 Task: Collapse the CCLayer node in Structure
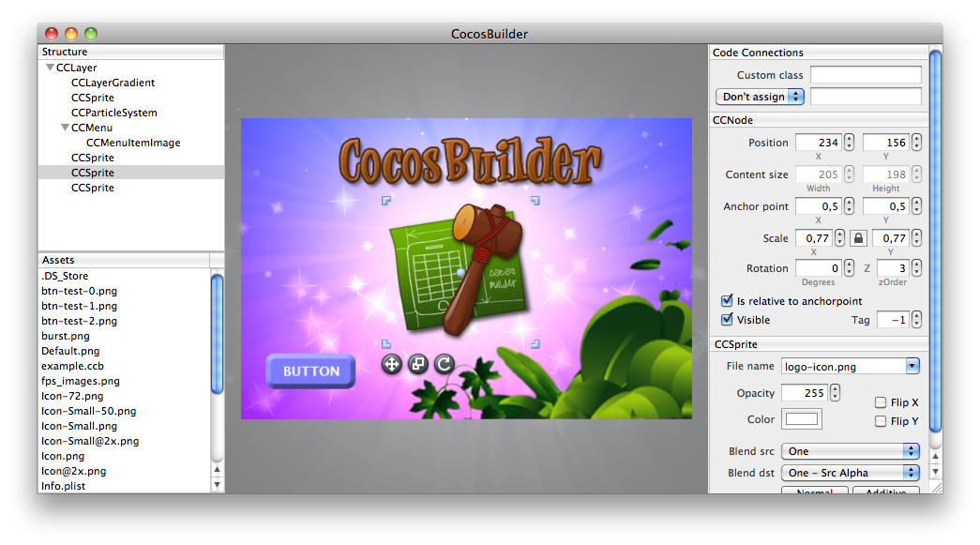coord(50,67)
